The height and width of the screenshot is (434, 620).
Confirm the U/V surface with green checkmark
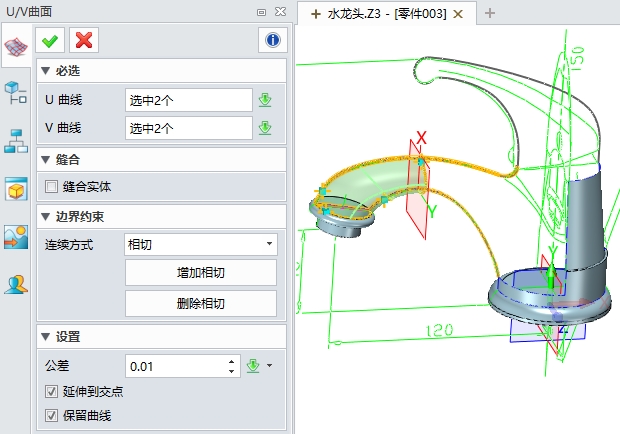coord(50,40)
